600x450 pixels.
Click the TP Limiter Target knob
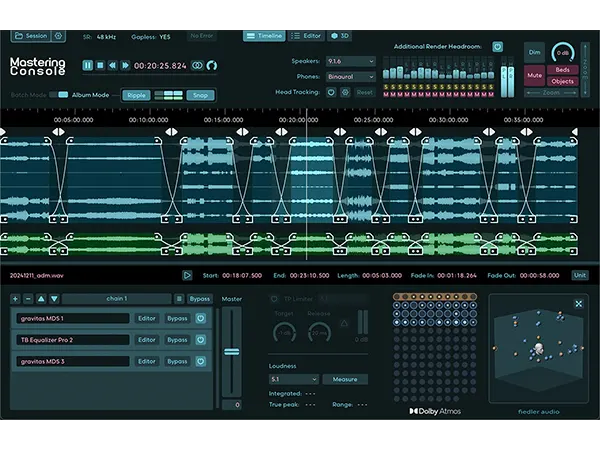[x=284, y=332]
